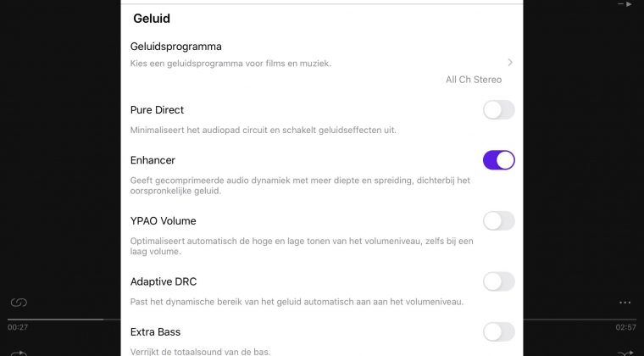The width and height of the screenshot is (644, 356).
Task: Toggle the repeat icon at bottom left
Action: 19,353
